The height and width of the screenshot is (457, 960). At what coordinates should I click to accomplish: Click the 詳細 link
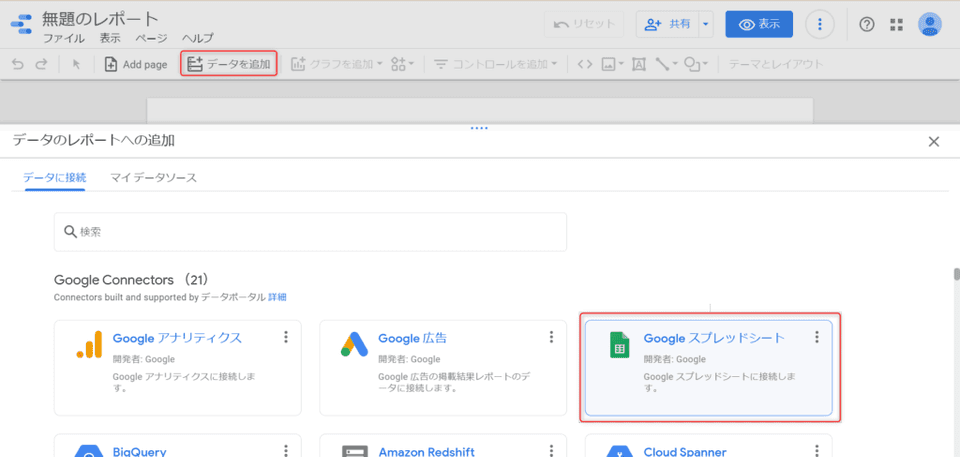click(277, 297)
